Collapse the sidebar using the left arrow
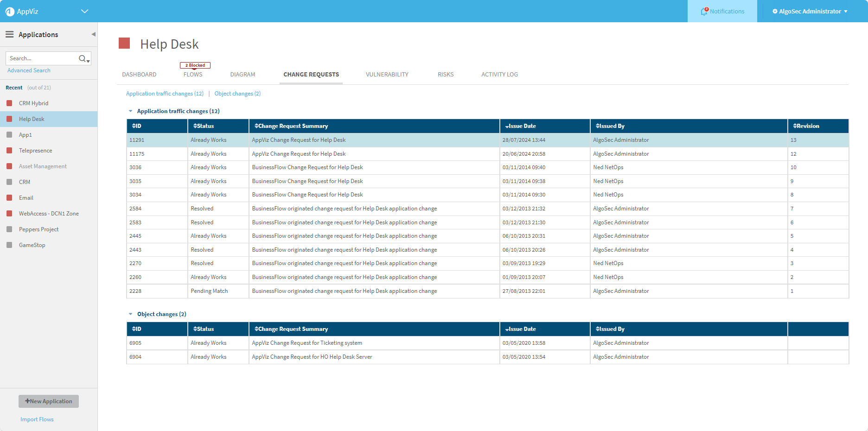The image size is (868, 431). click(x=93, y=34)
